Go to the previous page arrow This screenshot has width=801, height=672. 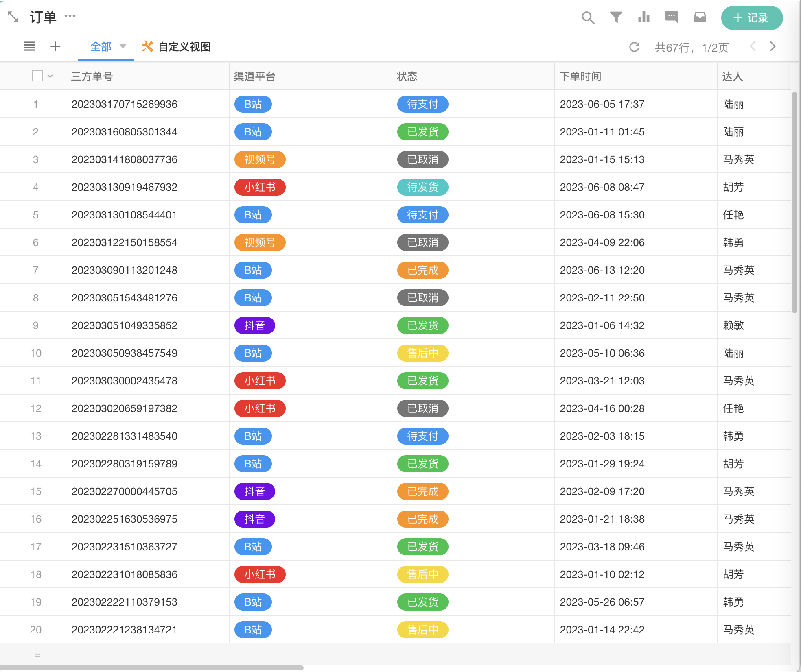pyautogui.click(x=753, y=46)
